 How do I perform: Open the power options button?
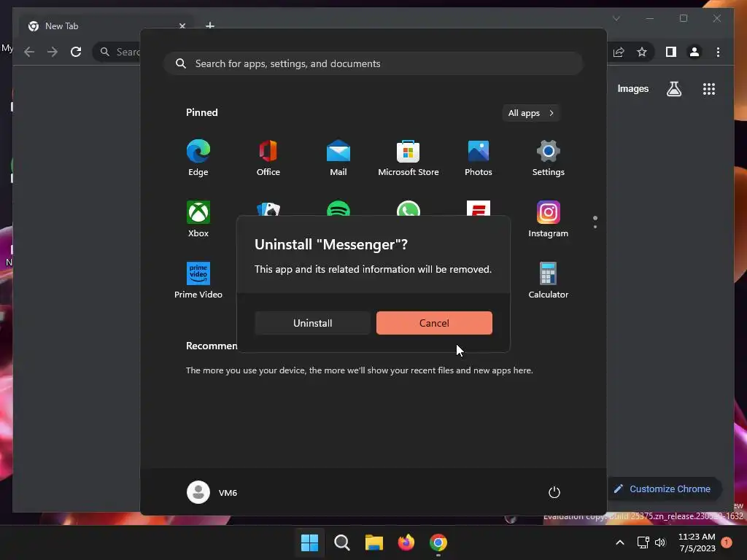554,492
